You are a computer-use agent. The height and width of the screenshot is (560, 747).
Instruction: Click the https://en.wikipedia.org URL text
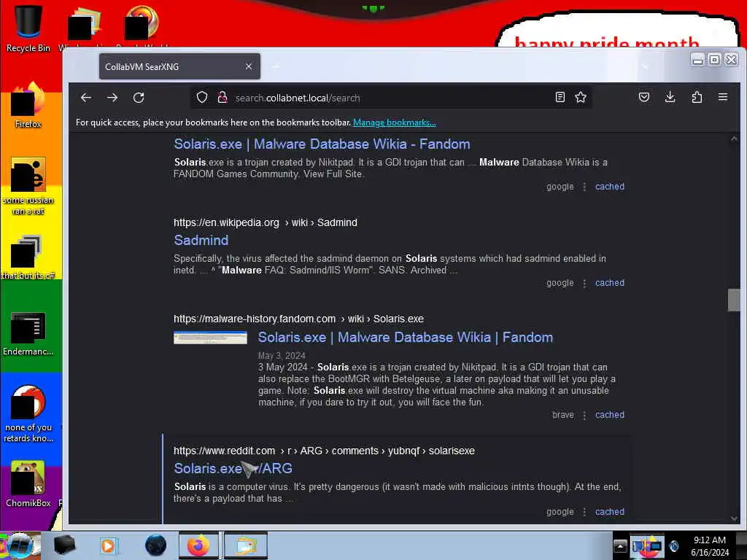point(226,222)
